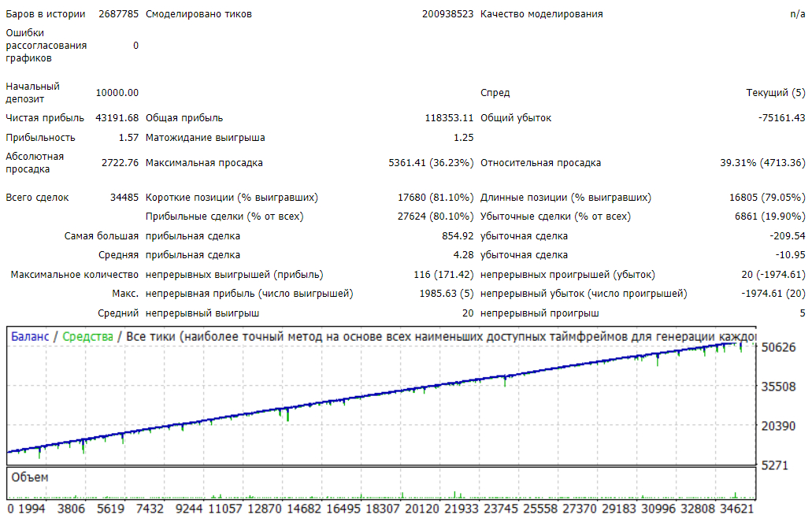Viewport: 812px width, 522px height.
Task: Select the label Прибыльность
Action: (x=40, y=138)
